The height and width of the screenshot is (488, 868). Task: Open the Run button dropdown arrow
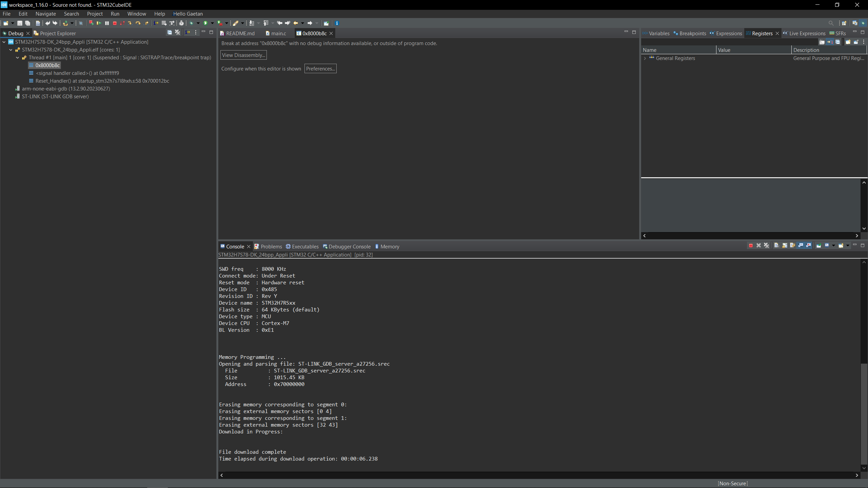point(212,23)
